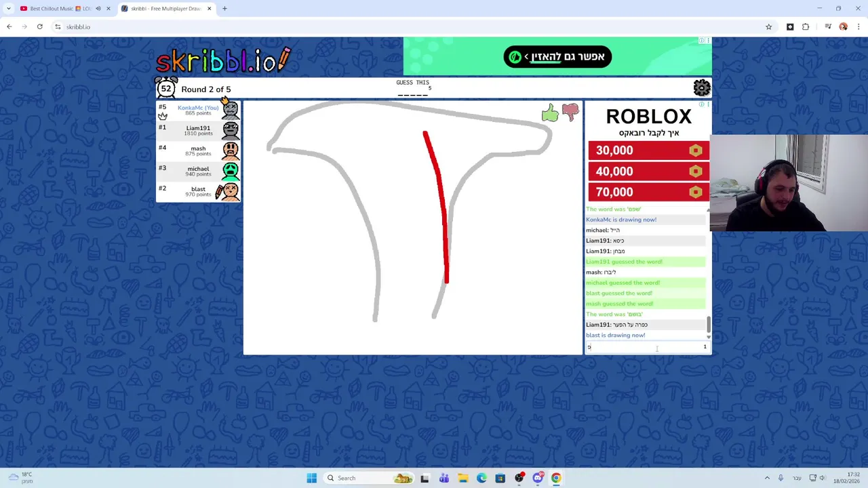Viewport: 868px width, 488px height.
Task: Select the 70,000 Robux ad button
Action: (x=648, y=192)
